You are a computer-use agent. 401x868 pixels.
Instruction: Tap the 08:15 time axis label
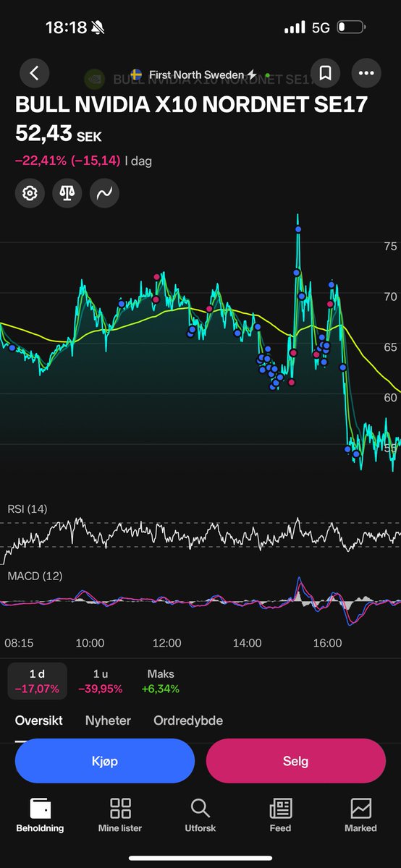(x=18, y=642)
